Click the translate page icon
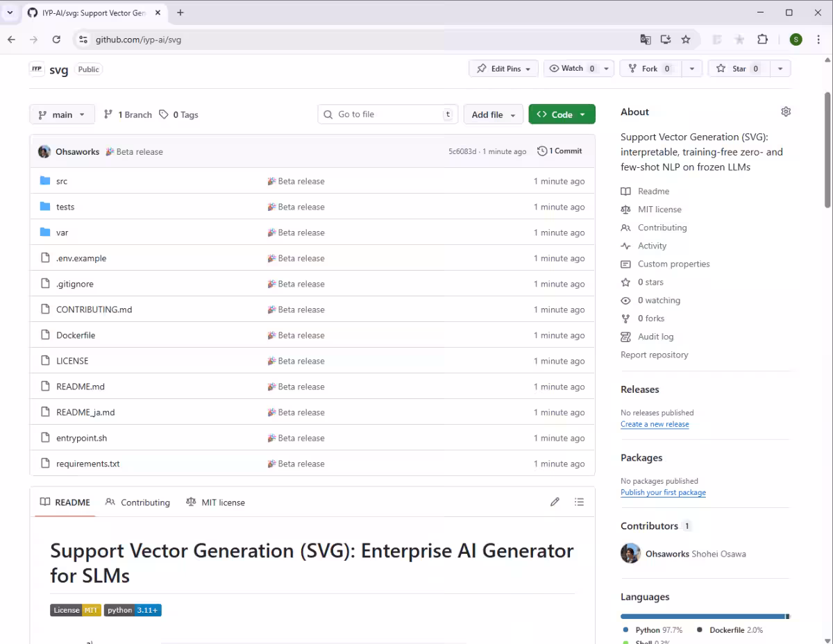Screen dimensions: 833x644 pos(646,40)
